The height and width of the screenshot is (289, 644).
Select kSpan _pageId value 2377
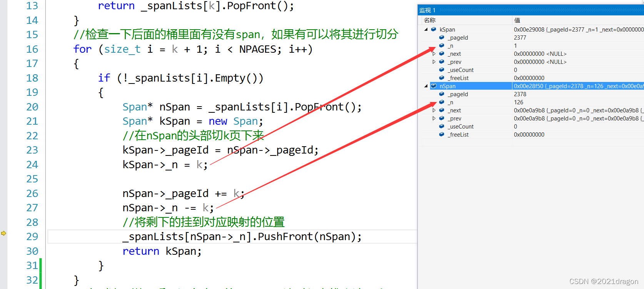coord(520,37)
